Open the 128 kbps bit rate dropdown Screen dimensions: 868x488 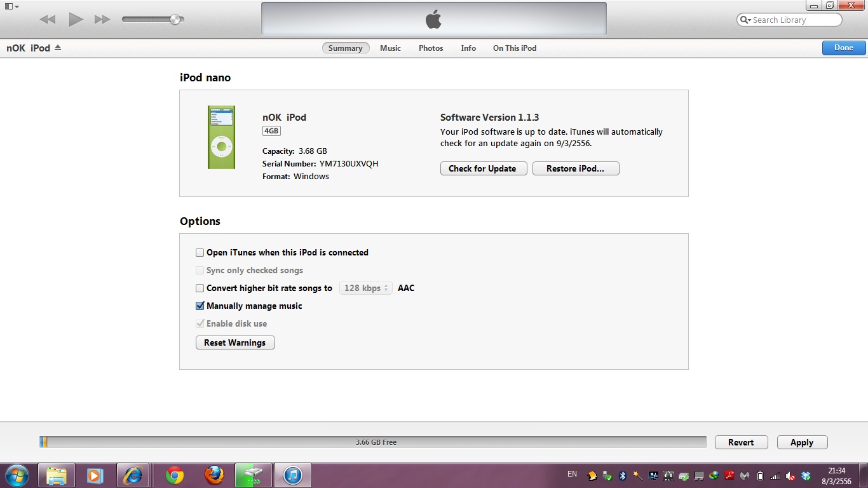click(366, 288)
